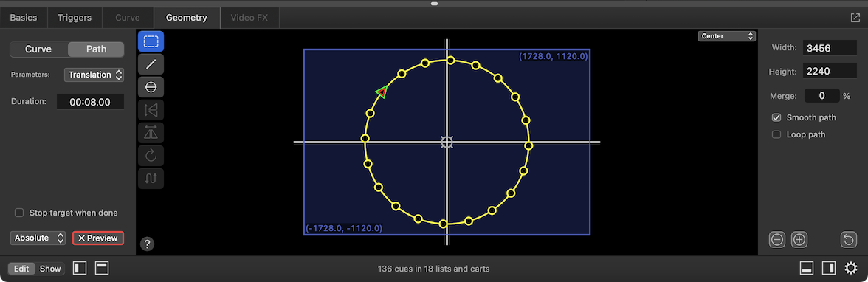This screenshot has width=868, height=282.
Task: Switch to Curve mode
Action: 38,49
